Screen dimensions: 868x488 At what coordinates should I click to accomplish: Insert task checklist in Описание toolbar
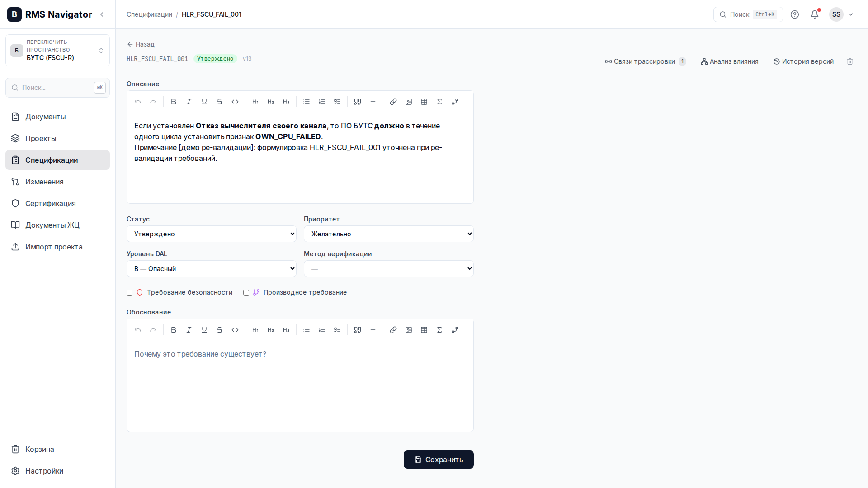coord(337,102)
